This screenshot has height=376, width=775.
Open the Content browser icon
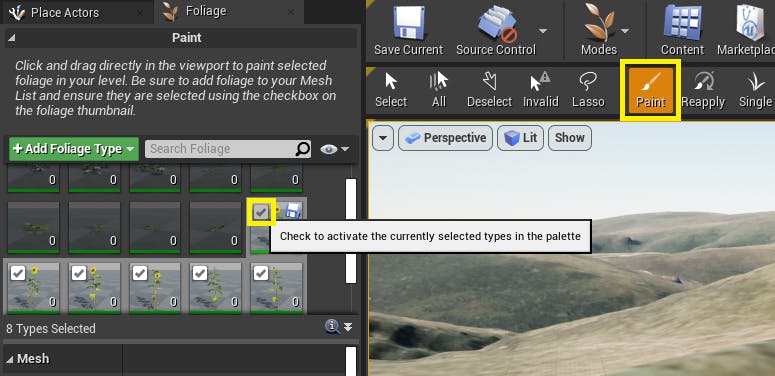[682, 23]
